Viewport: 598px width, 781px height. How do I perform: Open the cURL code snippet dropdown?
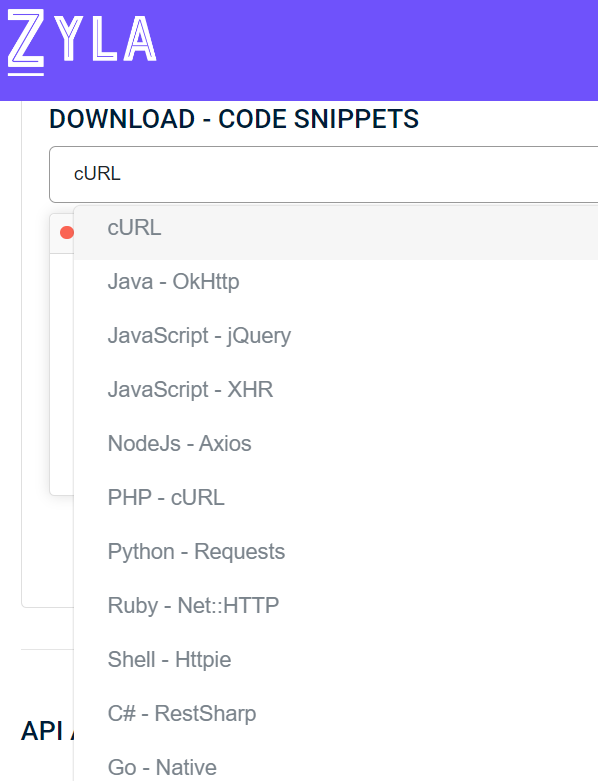(324, 174)
